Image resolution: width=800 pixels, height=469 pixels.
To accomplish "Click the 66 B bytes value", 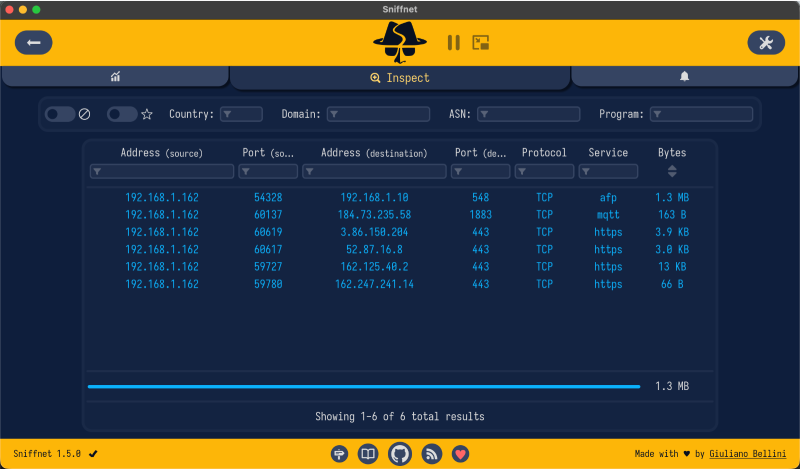I will 672,284.
